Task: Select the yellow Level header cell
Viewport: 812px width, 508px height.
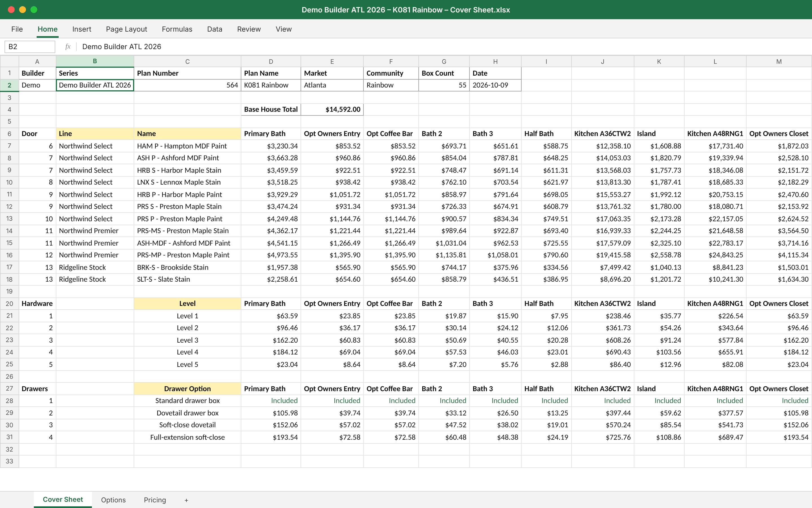Action: tap(187, 304)
